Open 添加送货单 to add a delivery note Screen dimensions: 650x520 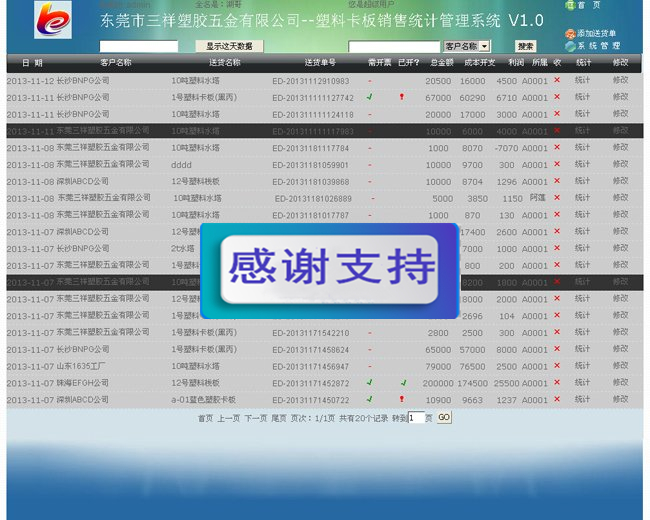click(x=590, y=33)
